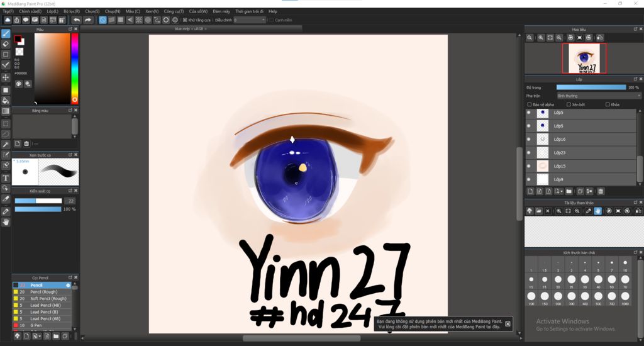Open the Help menu
Screen dimensions: 644x346
tap(273, 11)
